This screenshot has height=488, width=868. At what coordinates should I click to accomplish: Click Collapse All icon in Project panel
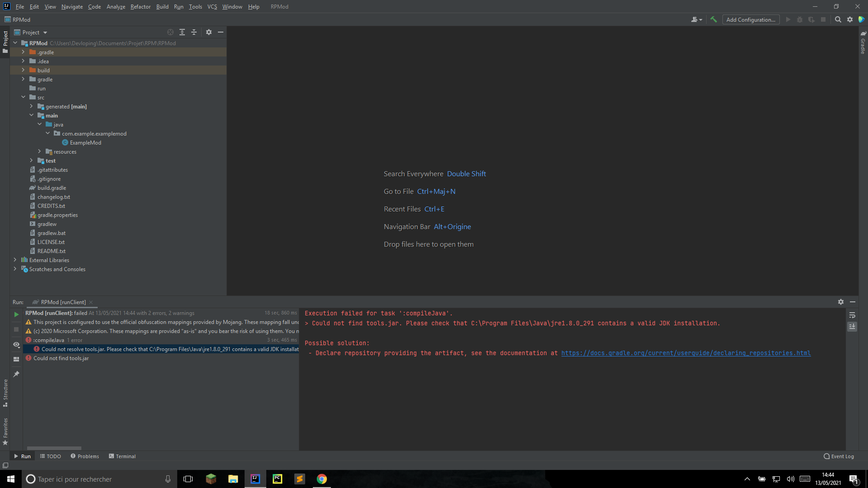point(194,32)
